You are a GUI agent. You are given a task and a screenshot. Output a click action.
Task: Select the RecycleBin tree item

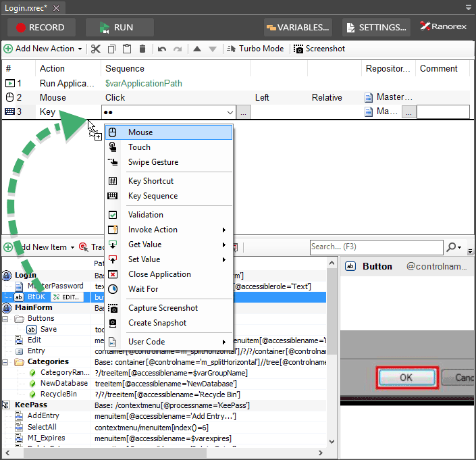[x=58, y=394]
